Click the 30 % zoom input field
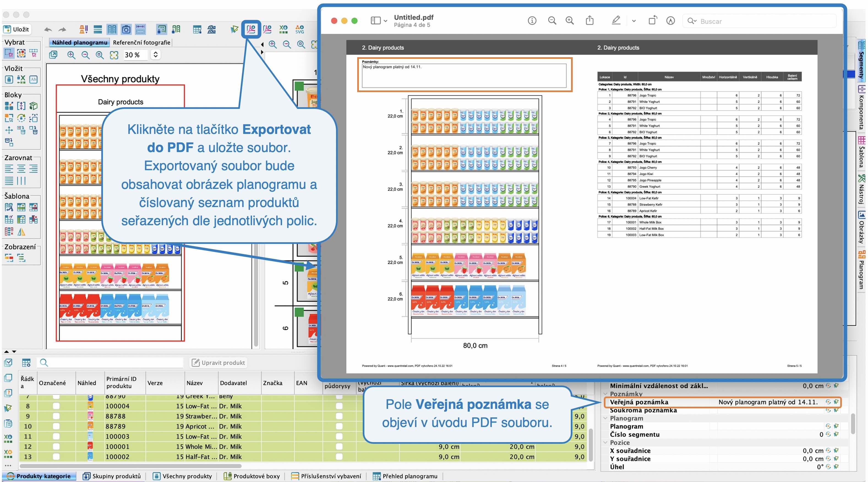 coord(135,54)
